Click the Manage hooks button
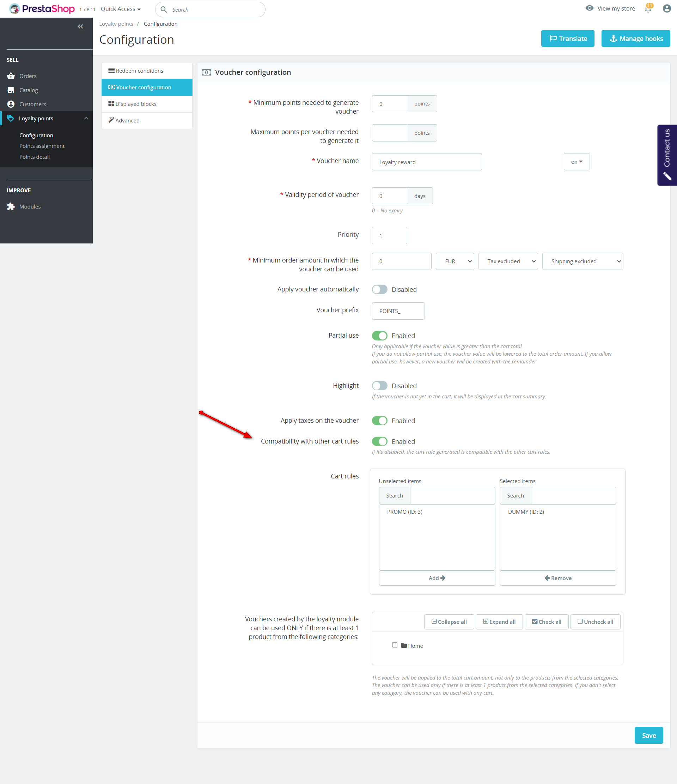 [x=635, y=38]
